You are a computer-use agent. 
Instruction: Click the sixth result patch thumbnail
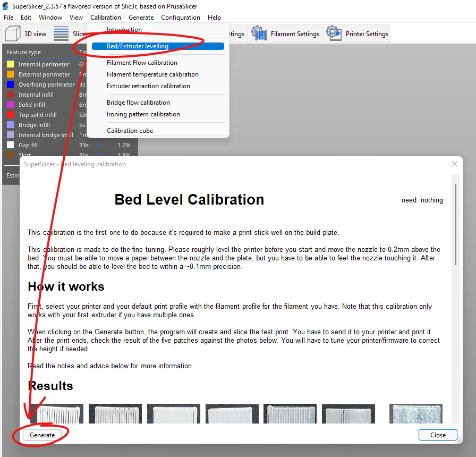coord(348,413)
